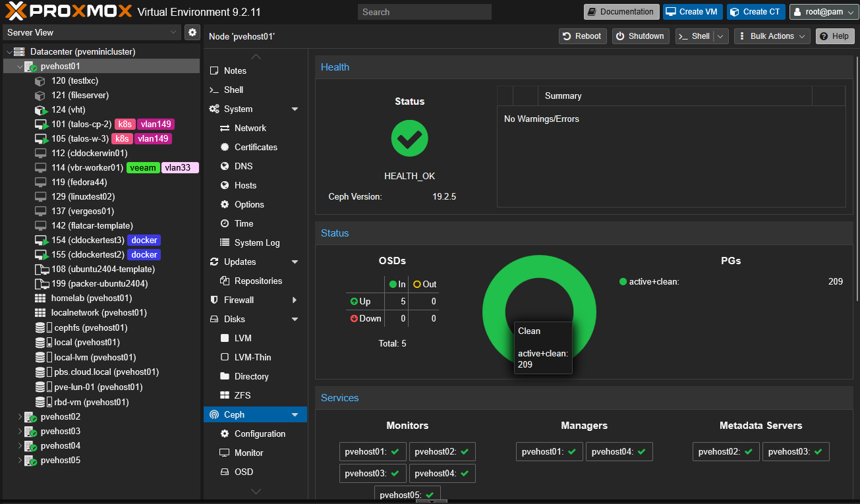Image resolution: width=860 pixels, height=504 pixels.
Task: Open the Hosts menu item
Action: [x=256, y=185]
